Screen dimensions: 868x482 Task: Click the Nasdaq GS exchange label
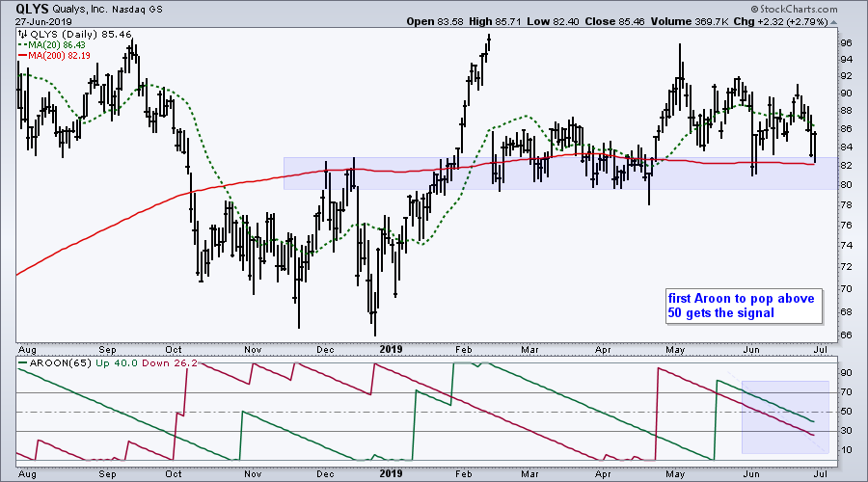click(137, 10)
